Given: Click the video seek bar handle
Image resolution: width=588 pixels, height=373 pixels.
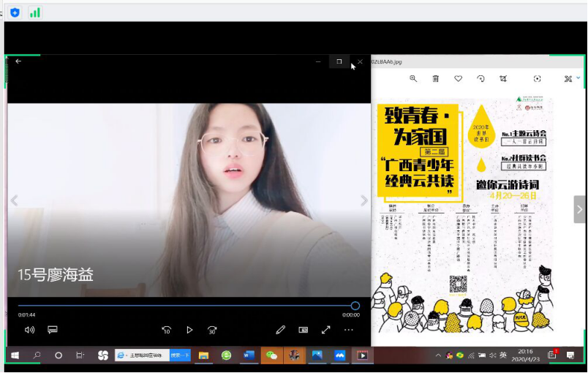Looking at the screenshot, I should point(355,306).
